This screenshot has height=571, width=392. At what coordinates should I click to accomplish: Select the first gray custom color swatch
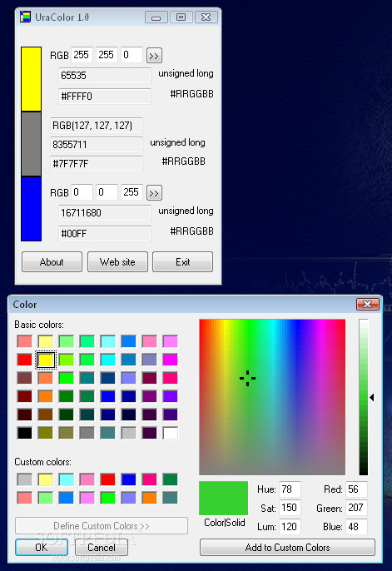pos(25,479)
